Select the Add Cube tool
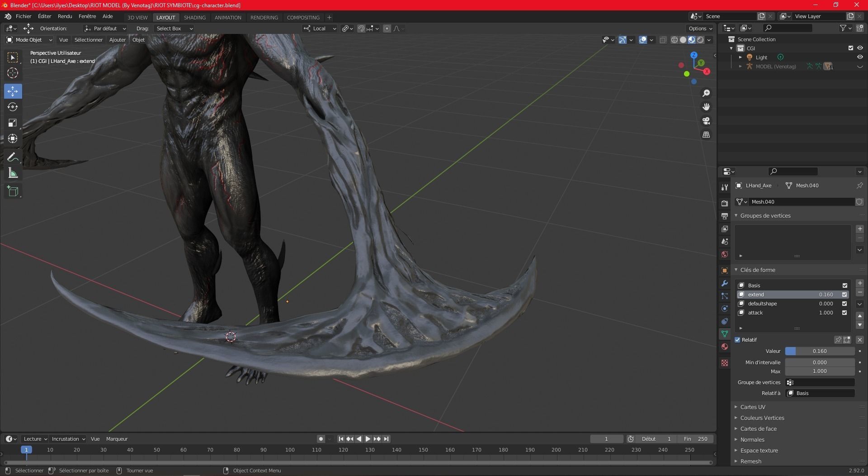This screenshot has width=868, height=476. tap(13, 191)
